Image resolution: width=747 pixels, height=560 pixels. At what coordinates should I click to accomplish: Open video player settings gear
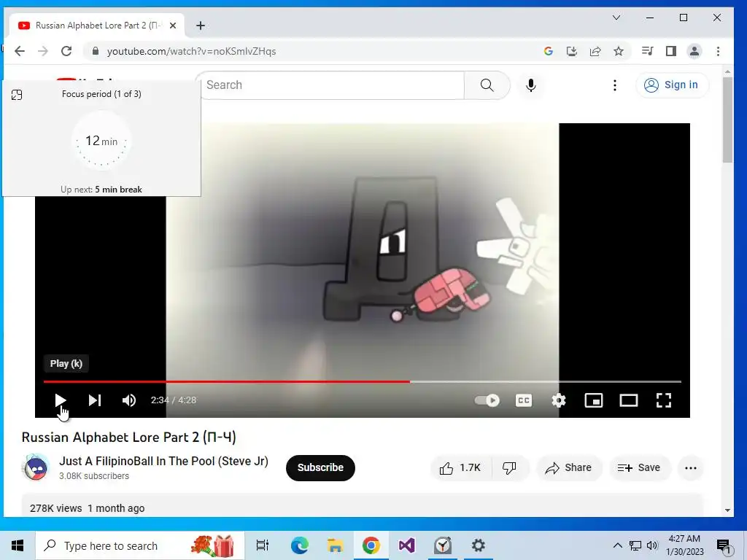tap(558, 400)
